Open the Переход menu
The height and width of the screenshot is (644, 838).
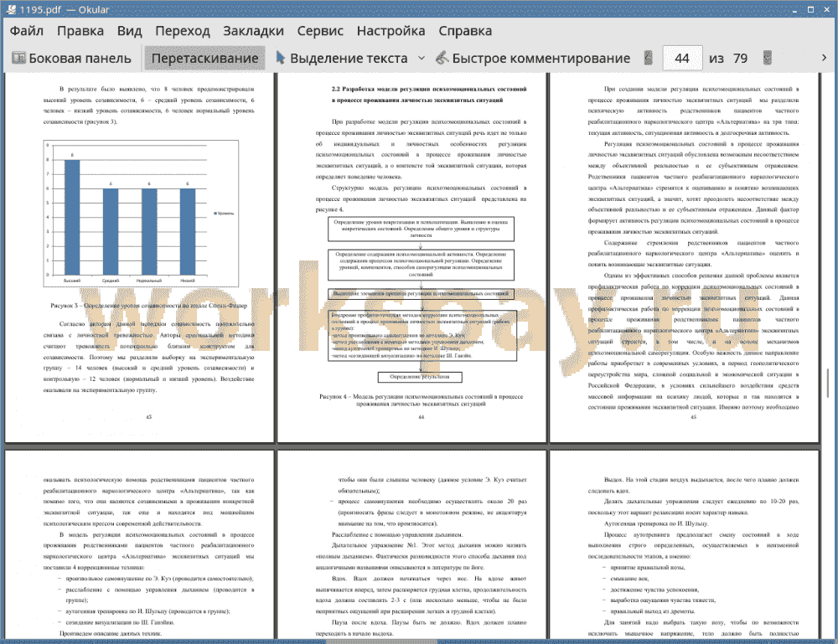[x=182, y=31]
